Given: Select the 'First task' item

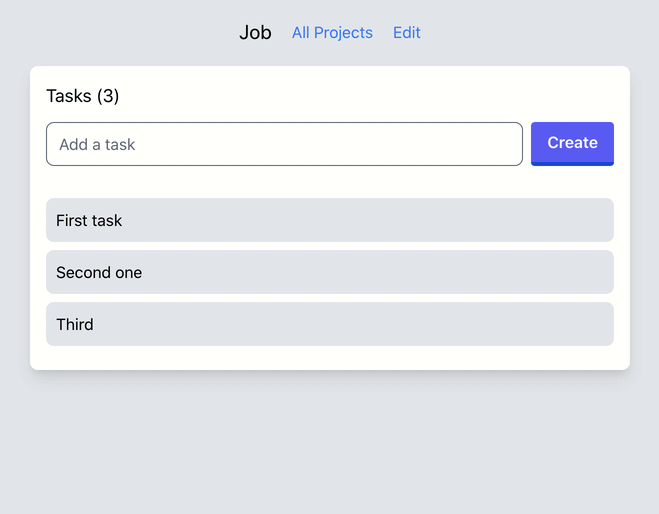Looking at the screenshot, I should [x=329, y=220].
